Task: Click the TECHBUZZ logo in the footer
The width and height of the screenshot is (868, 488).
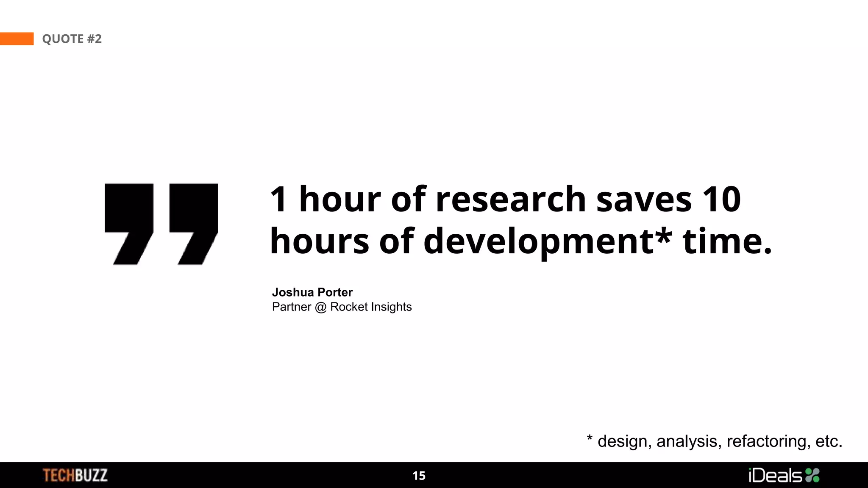Action: click(75, 475)
